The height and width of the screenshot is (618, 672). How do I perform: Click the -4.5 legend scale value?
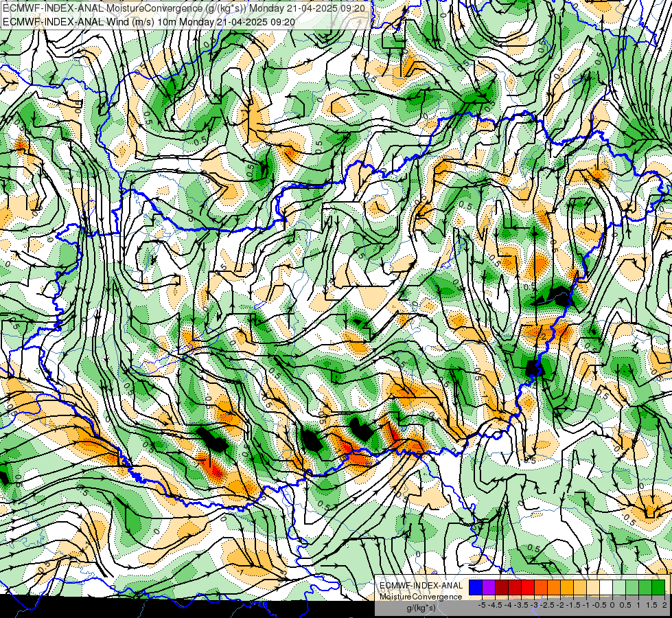click(x=495, y=605)
